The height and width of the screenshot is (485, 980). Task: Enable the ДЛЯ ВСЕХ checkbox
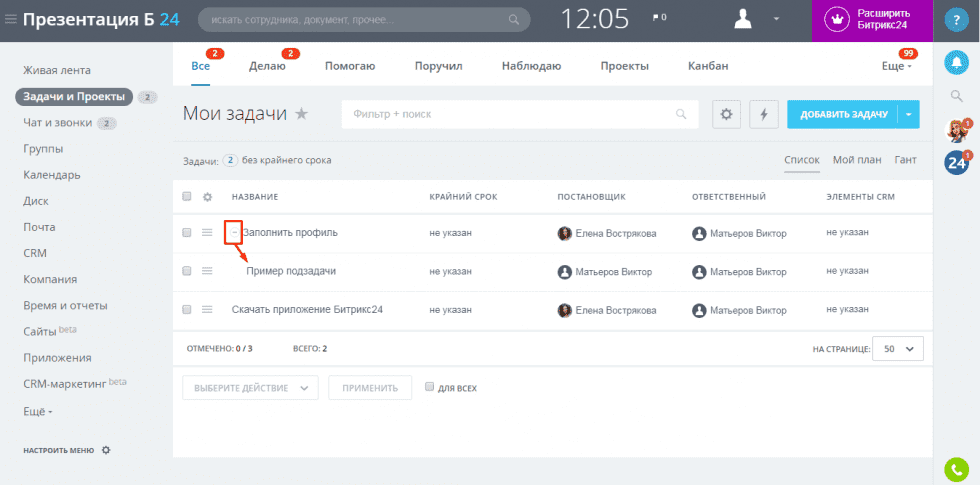(x=430, y=387)
